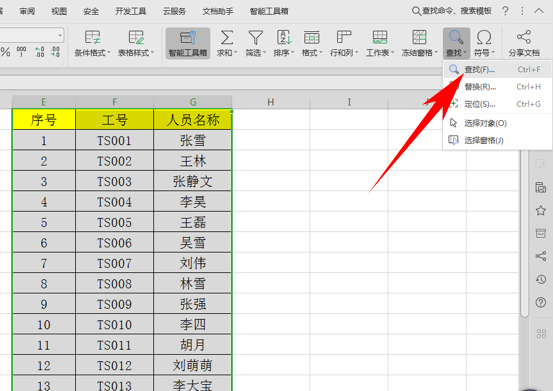Click the vertical scrollbar thumb
This screenshot has height=391, width=554.
point(525,233)
